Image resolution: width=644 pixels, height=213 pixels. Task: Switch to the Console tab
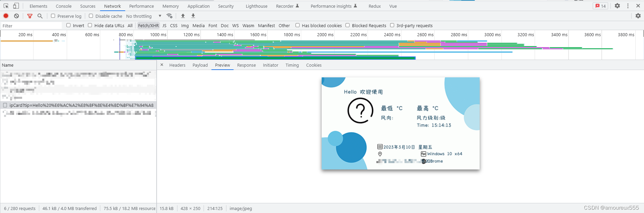[x=64, y=6]
